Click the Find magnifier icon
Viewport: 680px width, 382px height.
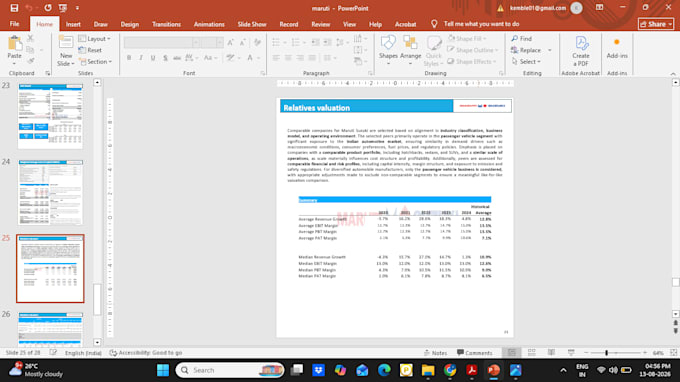[515, 39]
